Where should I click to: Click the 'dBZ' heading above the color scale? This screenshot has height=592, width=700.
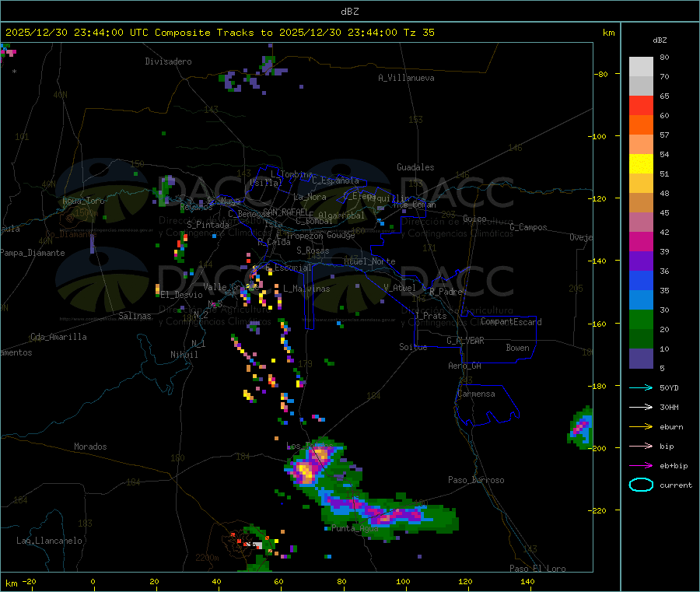660,40
